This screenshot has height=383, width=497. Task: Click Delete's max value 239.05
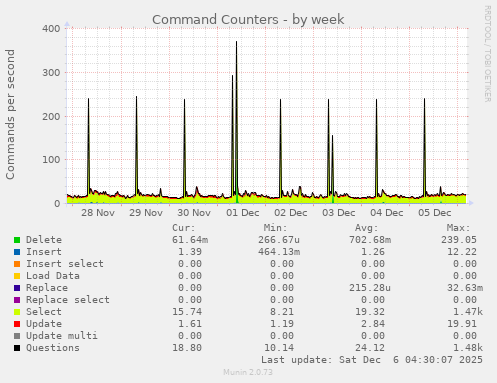[x=459, y=240]
